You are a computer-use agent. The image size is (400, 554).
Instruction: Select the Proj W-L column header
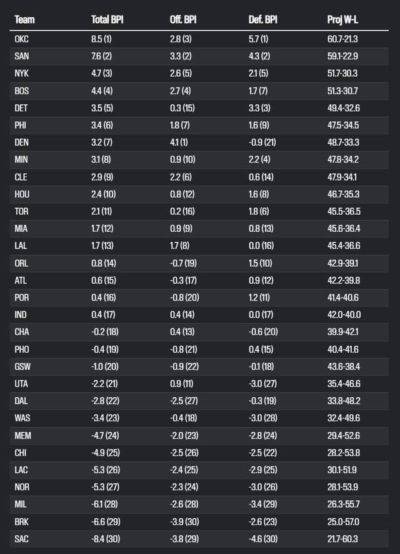pyautogui.click(x=342, y=20)
